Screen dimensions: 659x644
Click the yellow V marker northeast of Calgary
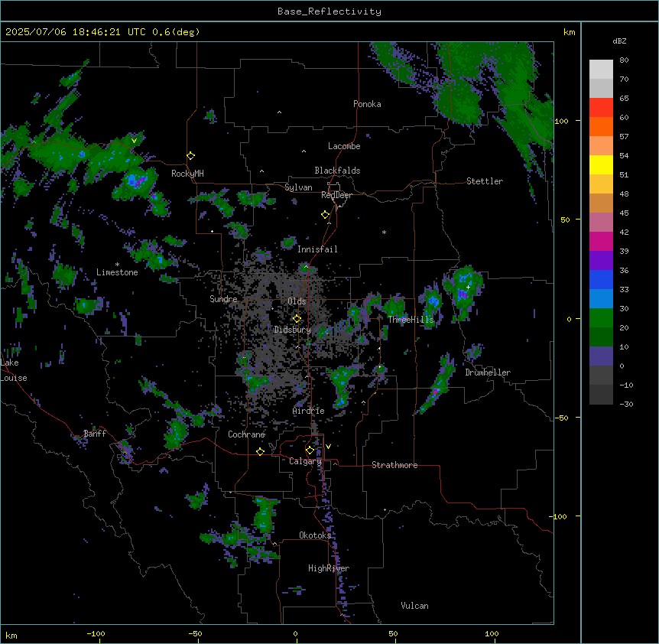(328, 447)
